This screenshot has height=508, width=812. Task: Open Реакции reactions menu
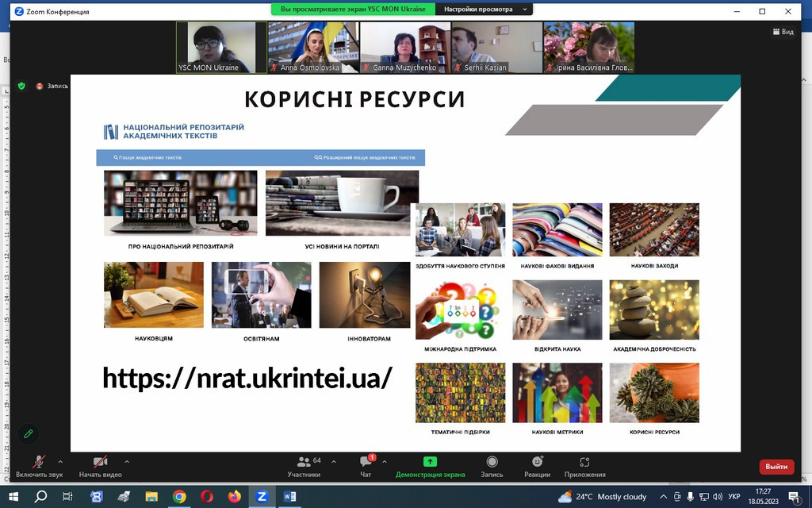point(537,463)
